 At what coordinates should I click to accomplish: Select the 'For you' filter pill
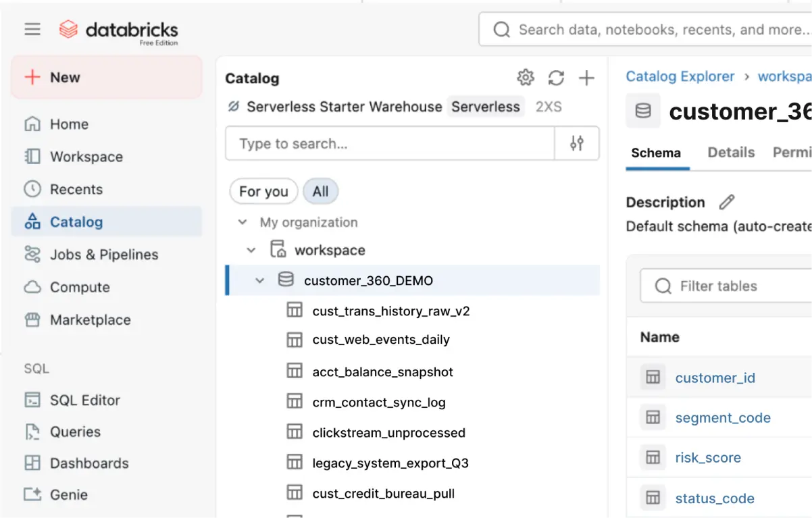click(x=263, y=192)
